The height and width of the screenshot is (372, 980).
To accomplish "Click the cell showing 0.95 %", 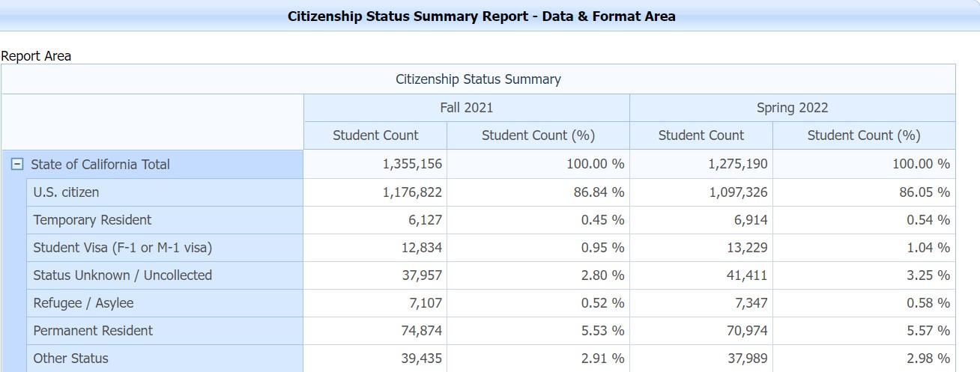I will point(538,248).
